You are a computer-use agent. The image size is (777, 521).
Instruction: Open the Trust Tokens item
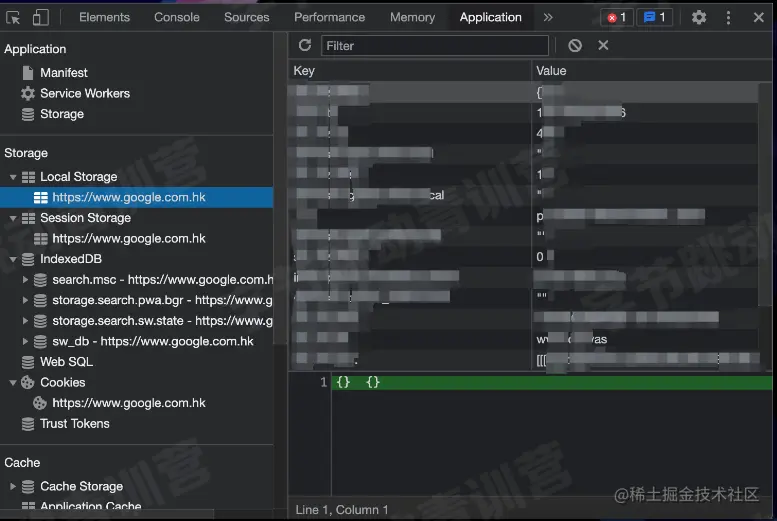(74, 424)
